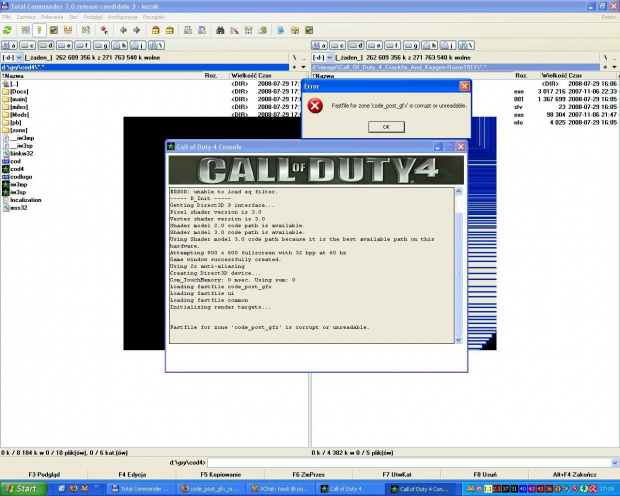Click OK in the Error dialog
This screenshot has height=496, width=620.
pyautogui.click(x=386, y=127)
